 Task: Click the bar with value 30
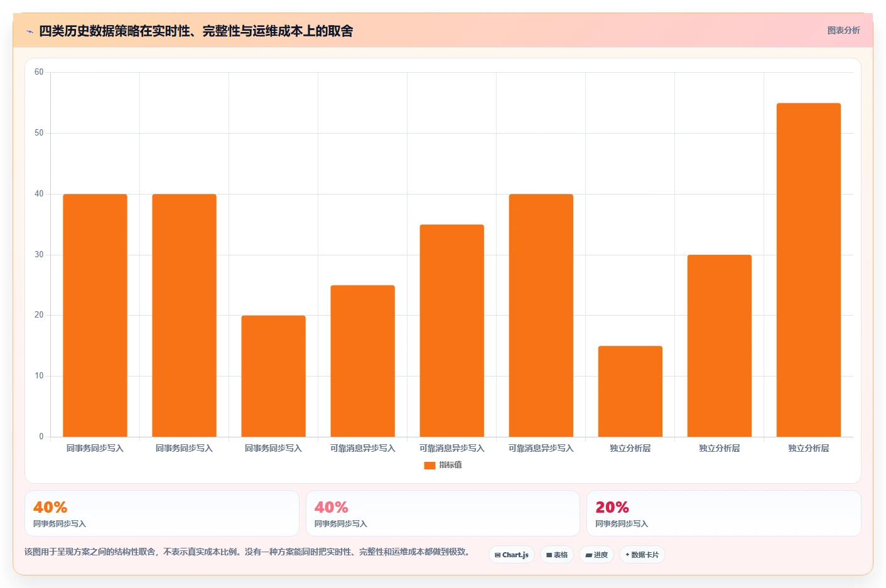[719, 346]
